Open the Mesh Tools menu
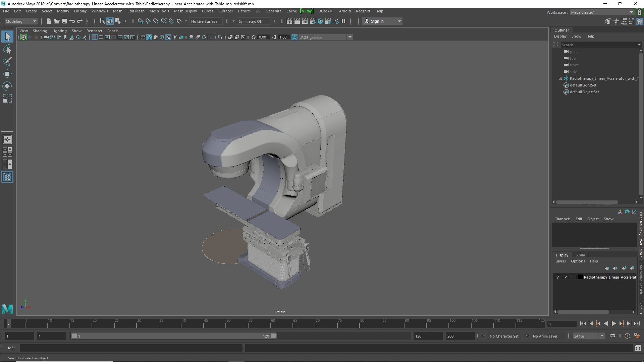 click(159, 11)
